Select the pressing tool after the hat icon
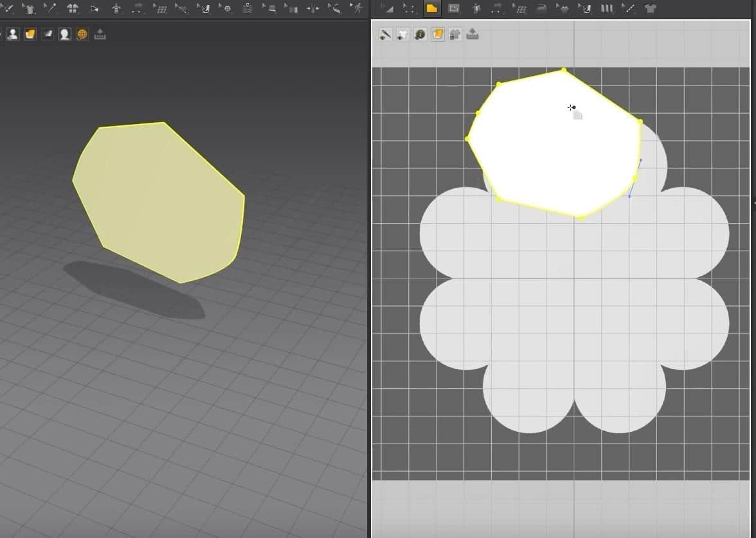The width and height of the screenshot is (756, 538). pyautogui.click(x=291, y=8)
